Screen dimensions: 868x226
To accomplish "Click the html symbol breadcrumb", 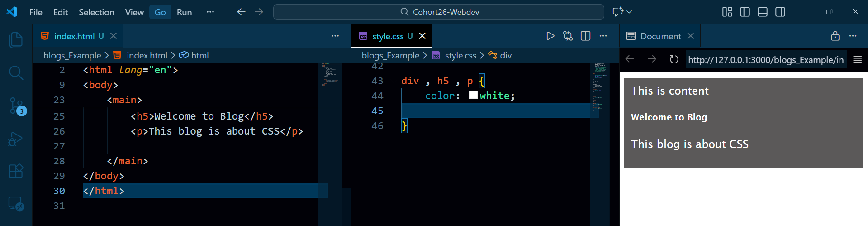I will pos(199,55).
